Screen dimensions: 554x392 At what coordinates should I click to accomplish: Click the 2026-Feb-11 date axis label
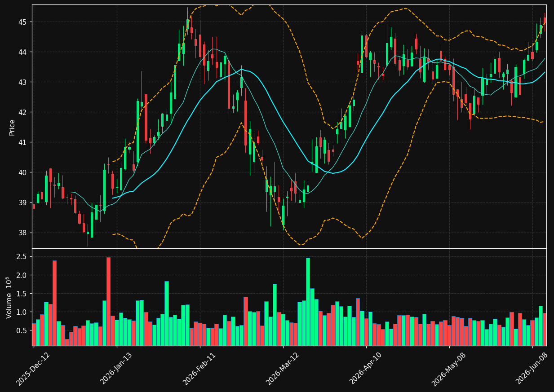pyautogui.click(x=199, y=369)
